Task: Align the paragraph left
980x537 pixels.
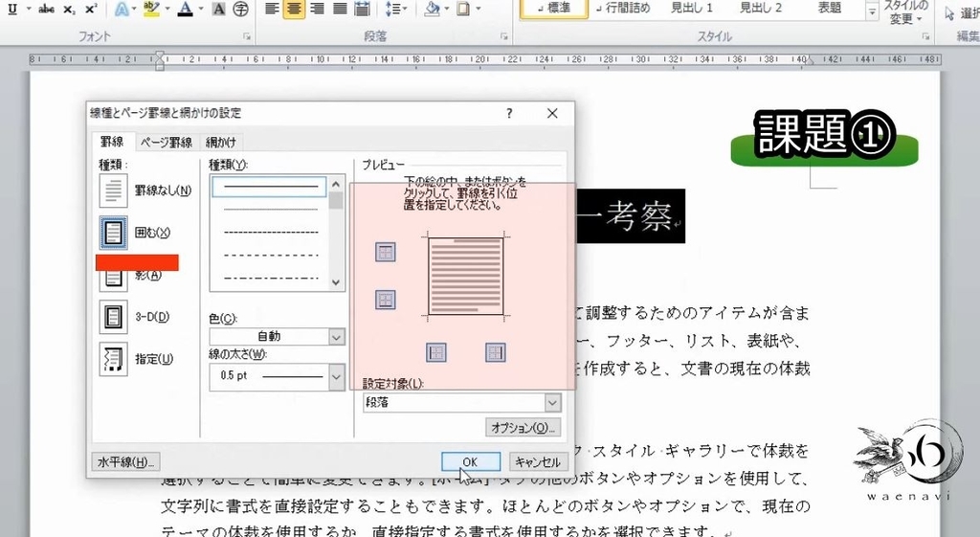Action: click(272, 9)
